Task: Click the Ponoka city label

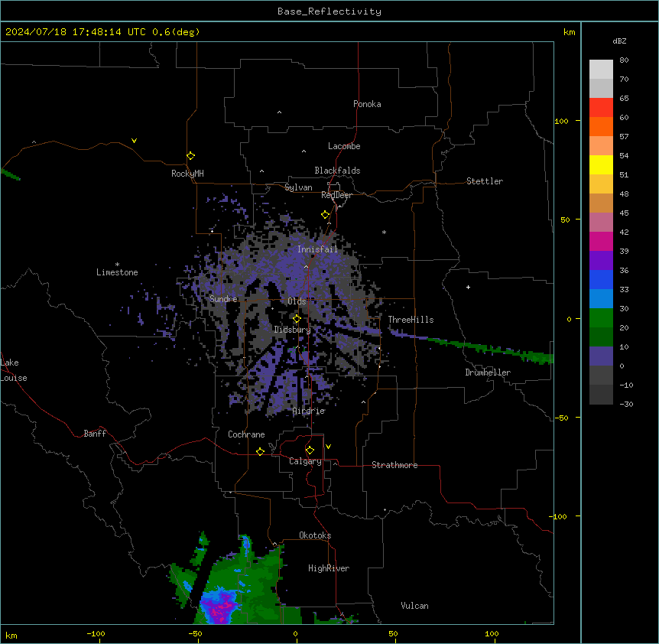Action: (x=367, y=104)
